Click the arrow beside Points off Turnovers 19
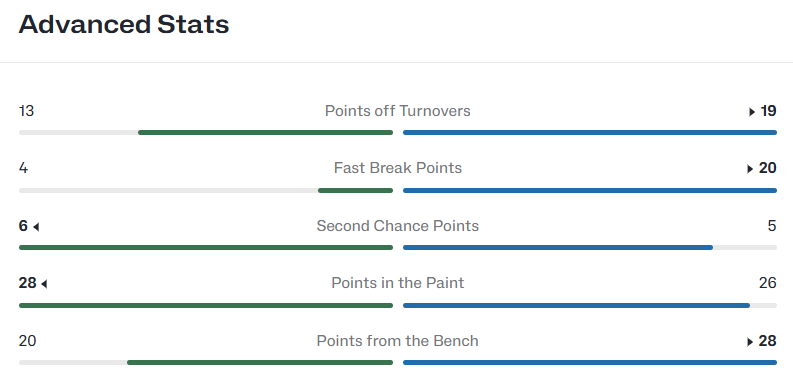 (752, 112)
